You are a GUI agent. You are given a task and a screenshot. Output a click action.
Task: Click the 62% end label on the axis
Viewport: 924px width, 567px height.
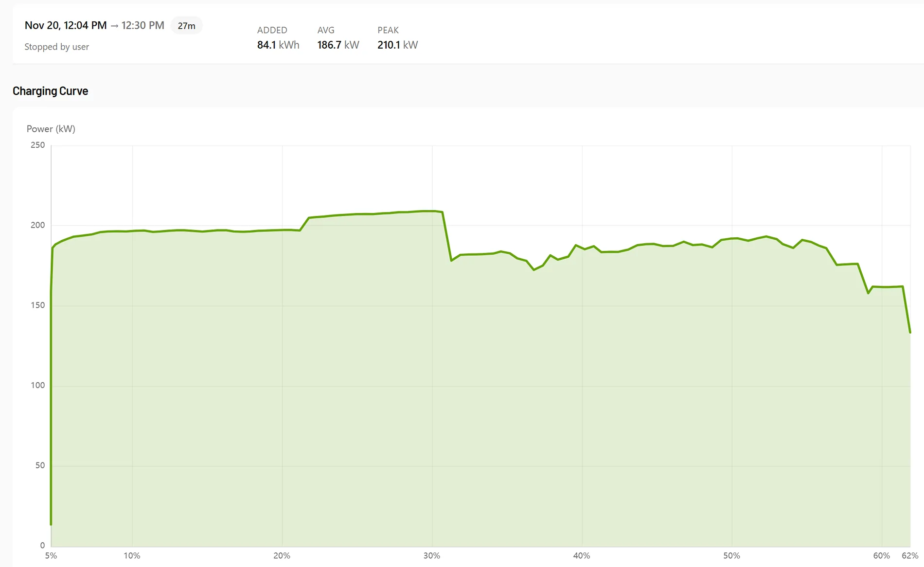coord(910,555)
